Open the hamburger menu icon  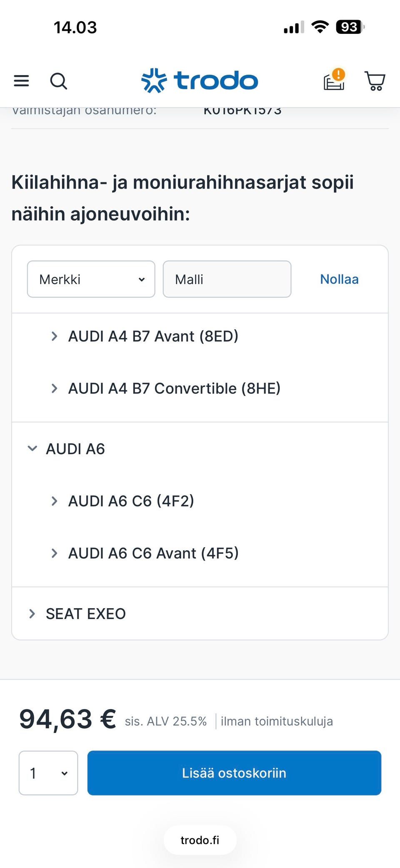(x=21, y=81)
